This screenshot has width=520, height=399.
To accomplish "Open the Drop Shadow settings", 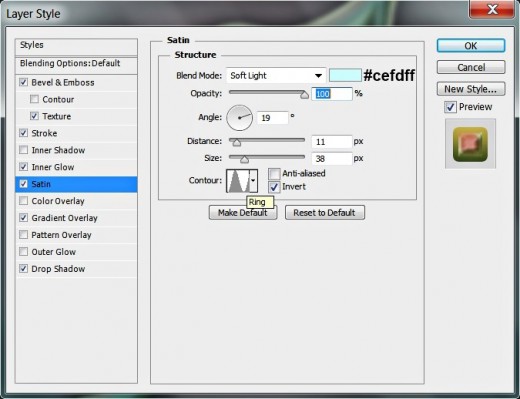I will pyautogui.click(x=58, y=269).
